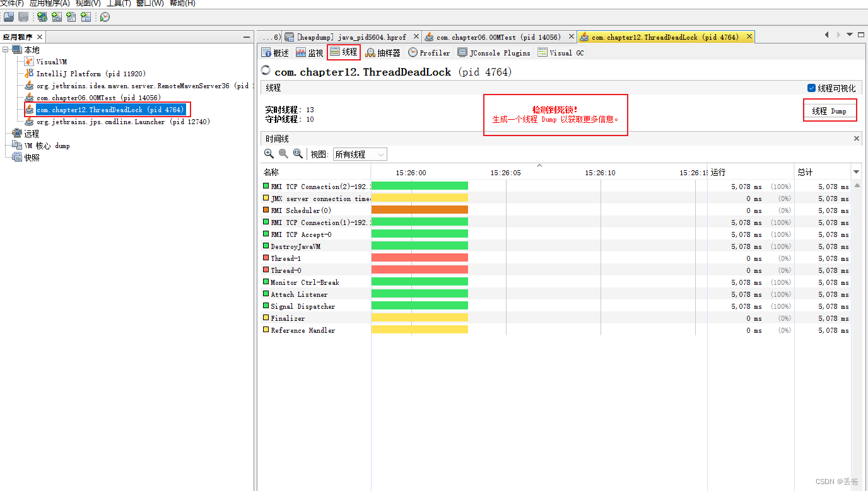Select the Monitor Ctrl-Break thread row

[556, 282]
